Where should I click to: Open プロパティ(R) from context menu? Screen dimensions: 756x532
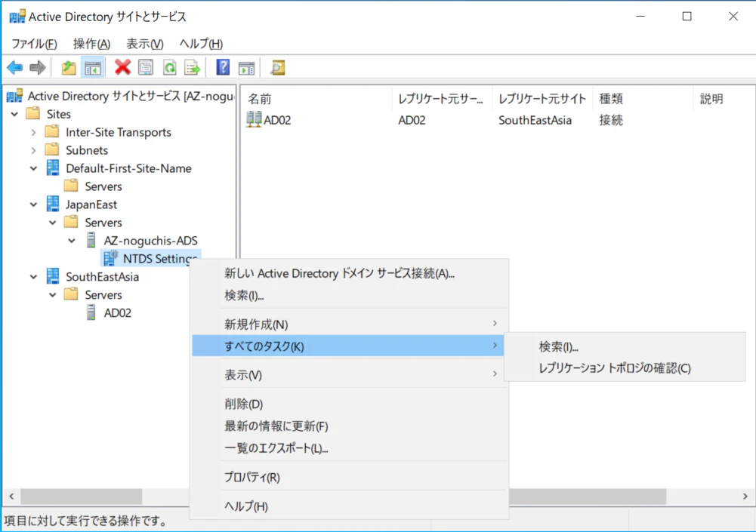350,477
